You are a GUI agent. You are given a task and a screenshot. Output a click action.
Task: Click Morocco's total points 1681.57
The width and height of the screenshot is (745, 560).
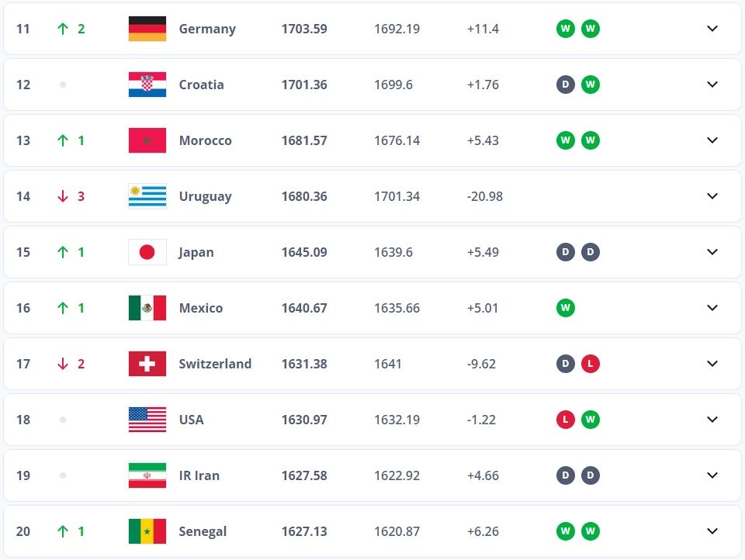304,140
